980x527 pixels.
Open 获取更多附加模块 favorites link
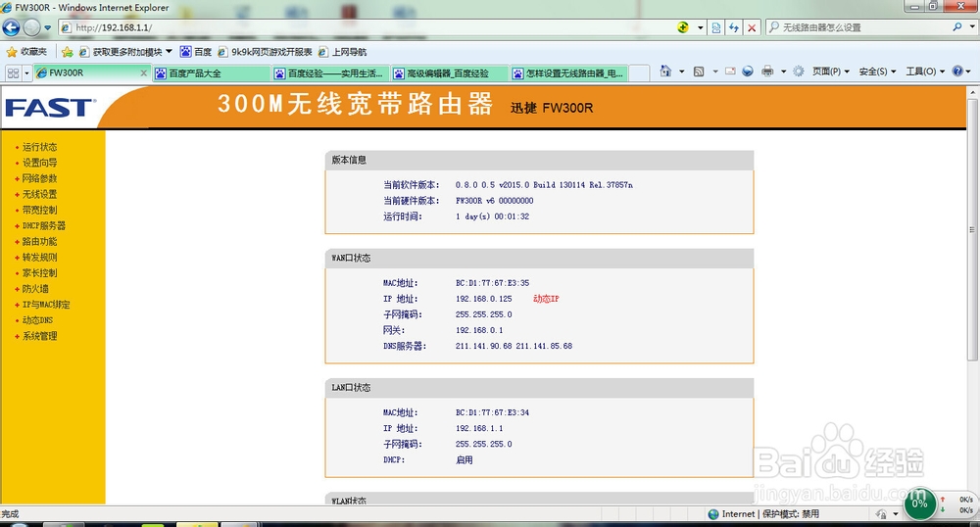125,52
